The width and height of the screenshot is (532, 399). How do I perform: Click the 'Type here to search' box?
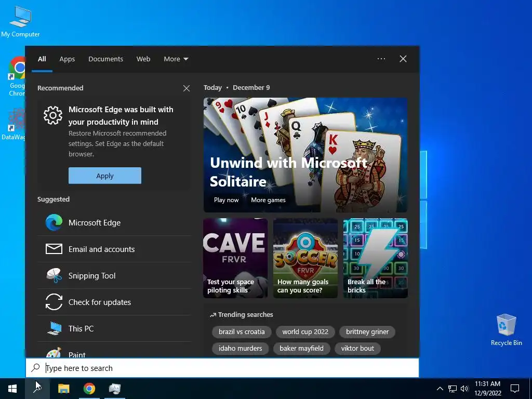click(222, 368)
